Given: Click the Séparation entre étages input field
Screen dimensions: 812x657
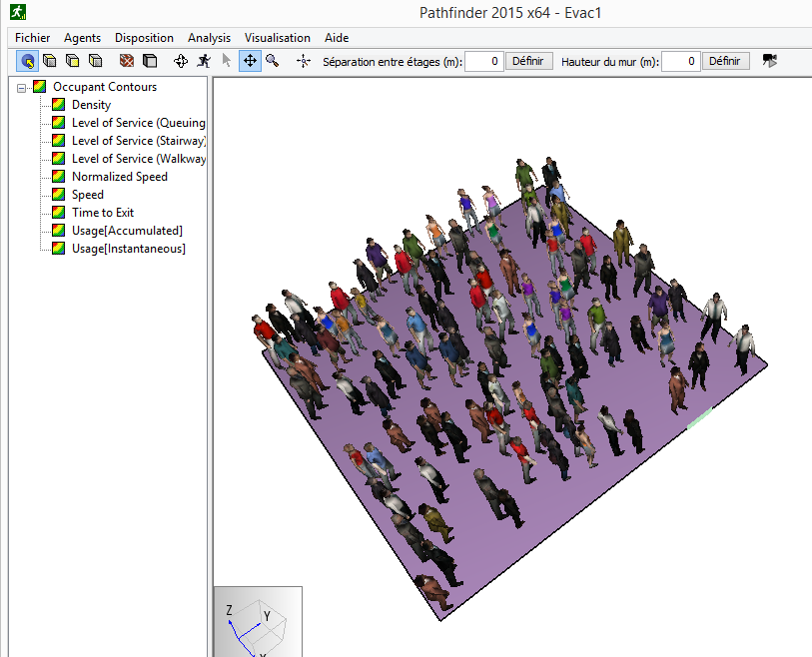Looking at the screenshot, I should pyautogui.click(x=484, y=61).
